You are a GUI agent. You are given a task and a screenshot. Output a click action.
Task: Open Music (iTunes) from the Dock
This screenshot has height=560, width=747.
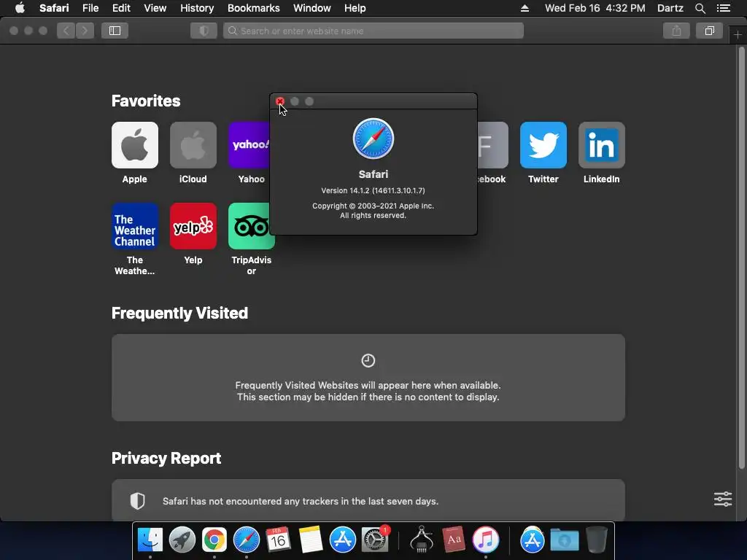coord(485,540)
